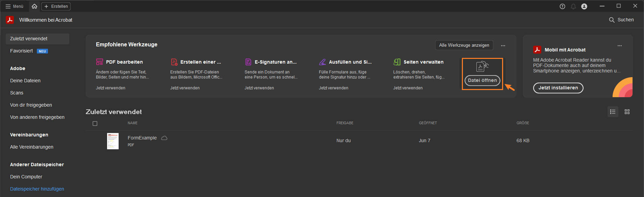Click the PDF document icon above Datei öffnen
The width and height of the screenshot is (644, 197).
[x=482, y=66]
